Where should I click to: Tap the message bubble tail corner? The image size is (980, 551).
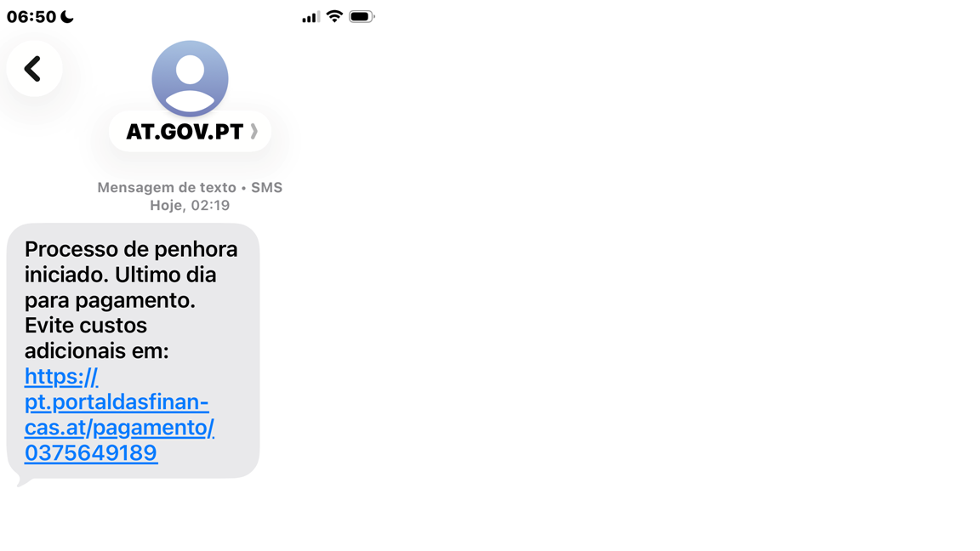[24, 481]
